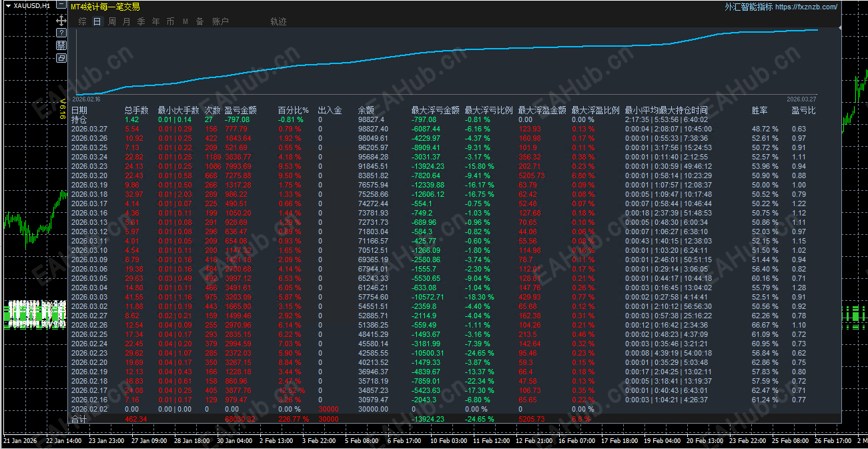Click the 总手数 column header
Screen dimensions: 868x449
click(x=137, y=110)
